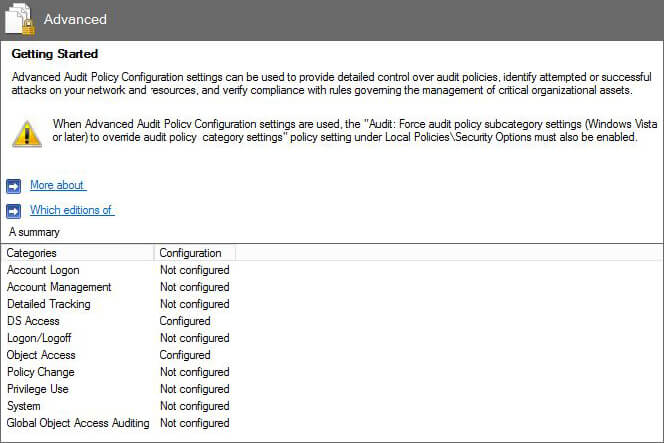Select the Policy Change category

click(x=41, y=371)
